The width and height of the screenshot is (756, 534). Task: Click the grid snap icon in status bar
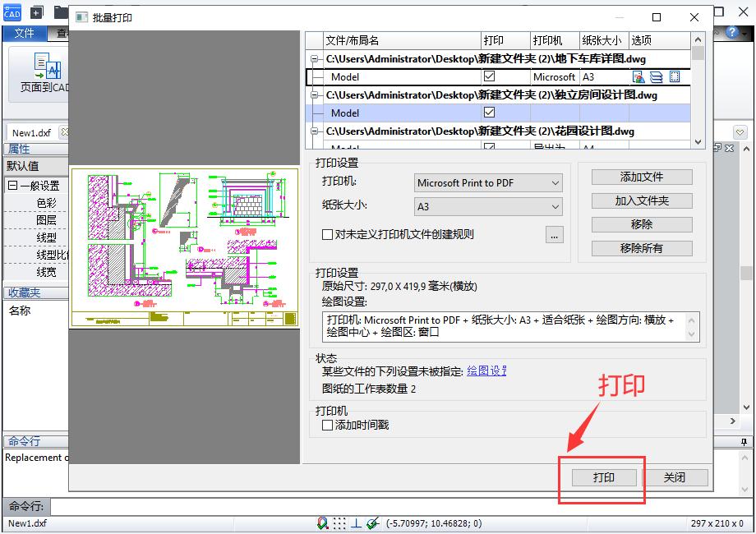pyautogui.click(x=339, y=522)
